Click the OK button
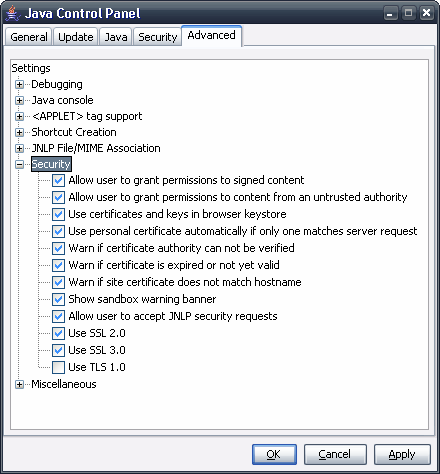The image size is (440, 474). click(274, 454)
